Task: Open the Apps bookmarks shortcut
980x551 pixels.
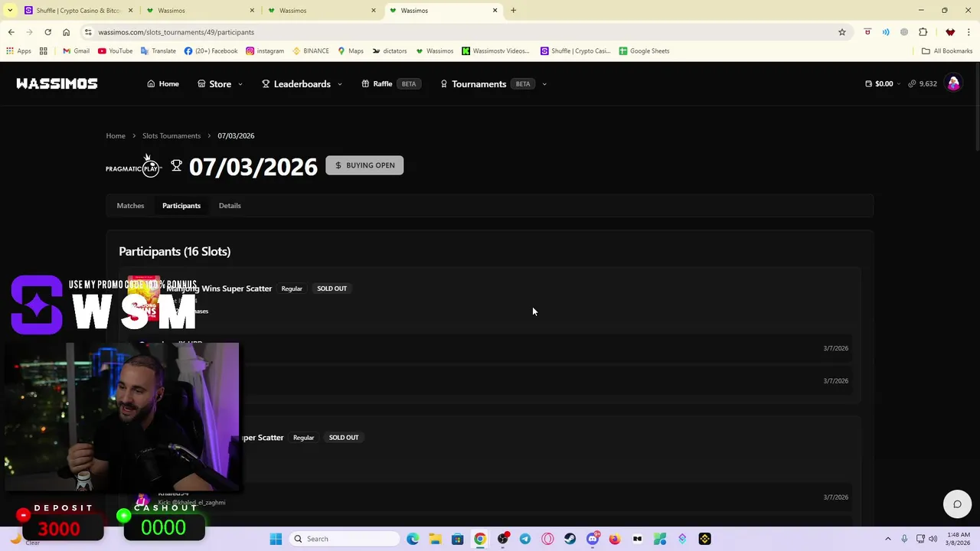Action: 18,51
